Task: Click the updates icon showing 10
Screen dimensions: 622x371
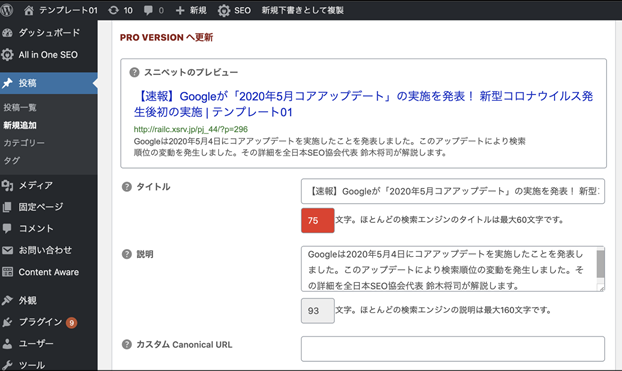Action: tap(121, 10)
